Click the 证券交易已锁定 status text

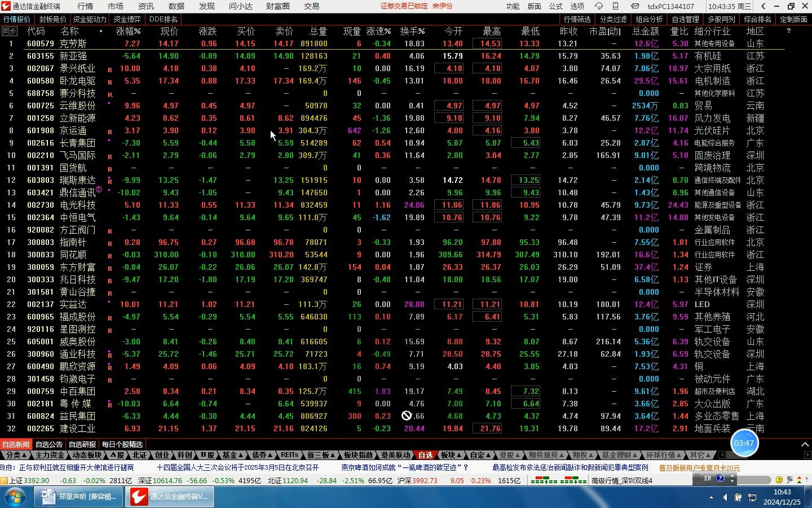404,6
